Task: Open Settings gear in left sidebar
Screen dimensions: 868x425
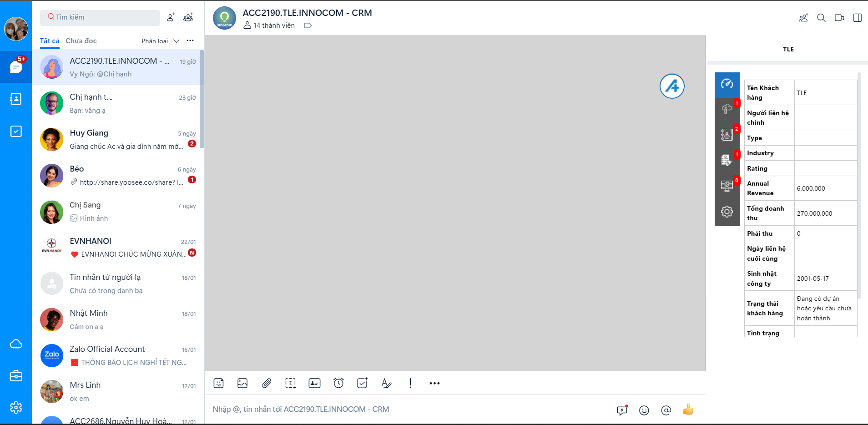Action: click(x=16, y=407)
